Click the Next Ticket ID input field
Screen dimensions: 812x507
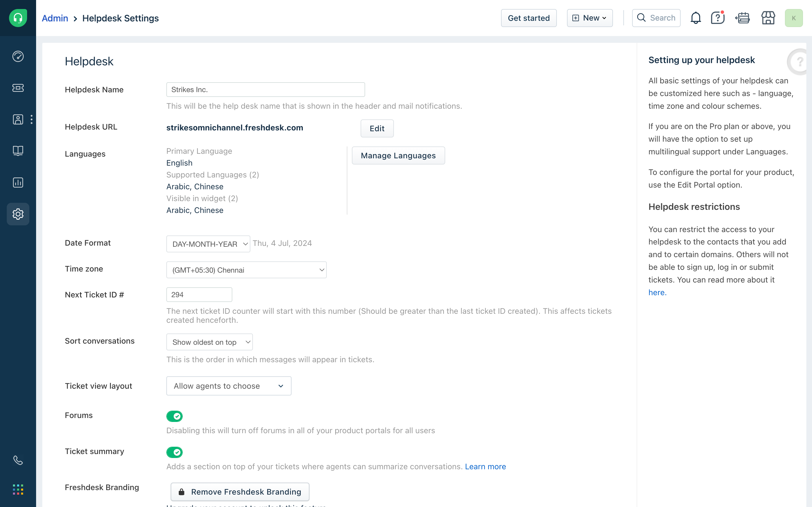(199, 295)
